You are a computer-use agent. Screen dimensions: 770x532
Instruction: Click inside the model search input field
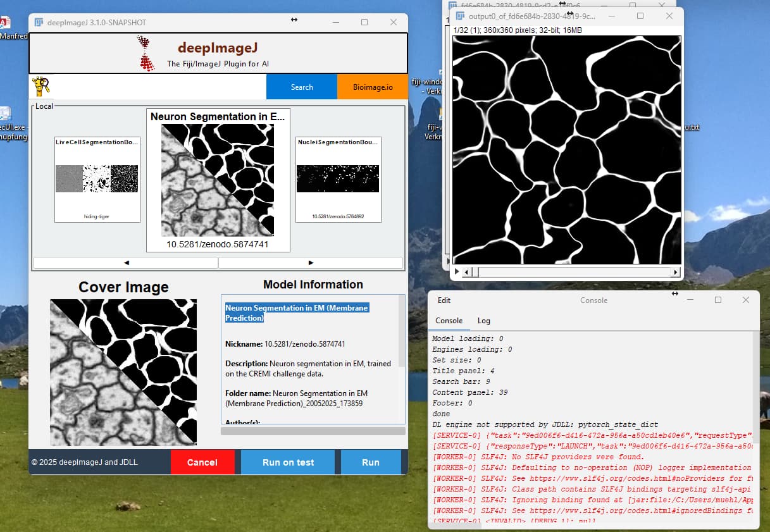point(158,87)
